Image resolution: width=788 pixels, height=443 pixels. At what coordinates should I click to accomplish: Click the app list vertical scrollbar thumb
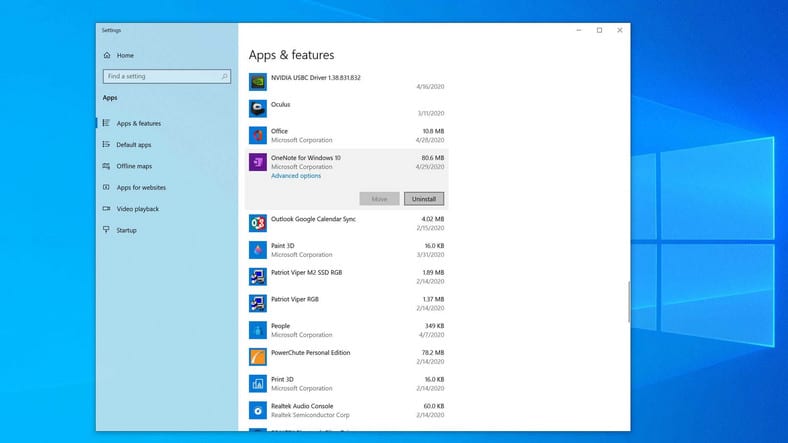(629, 302)
